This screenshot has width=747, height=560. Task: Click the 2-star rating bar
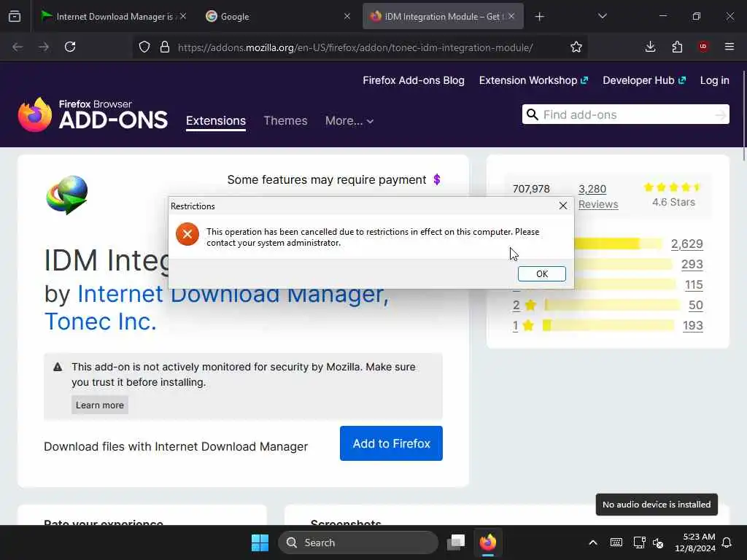612,306
